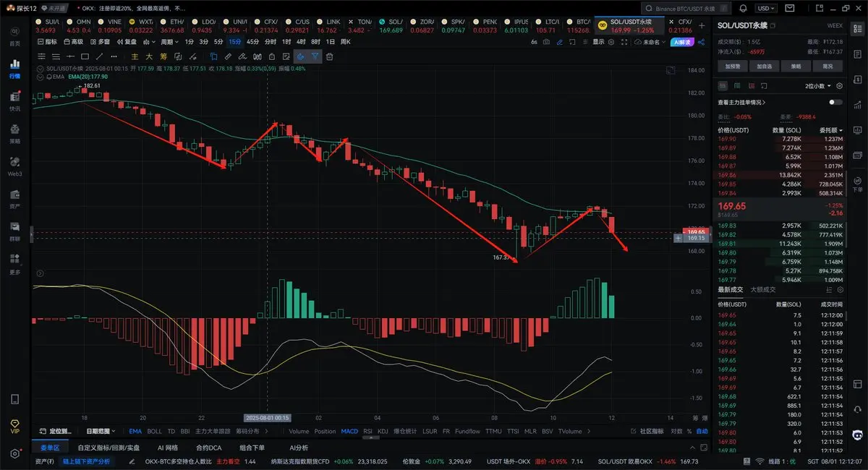
Task: Enable the BOLL main indicator
Action: click(154, 431)
